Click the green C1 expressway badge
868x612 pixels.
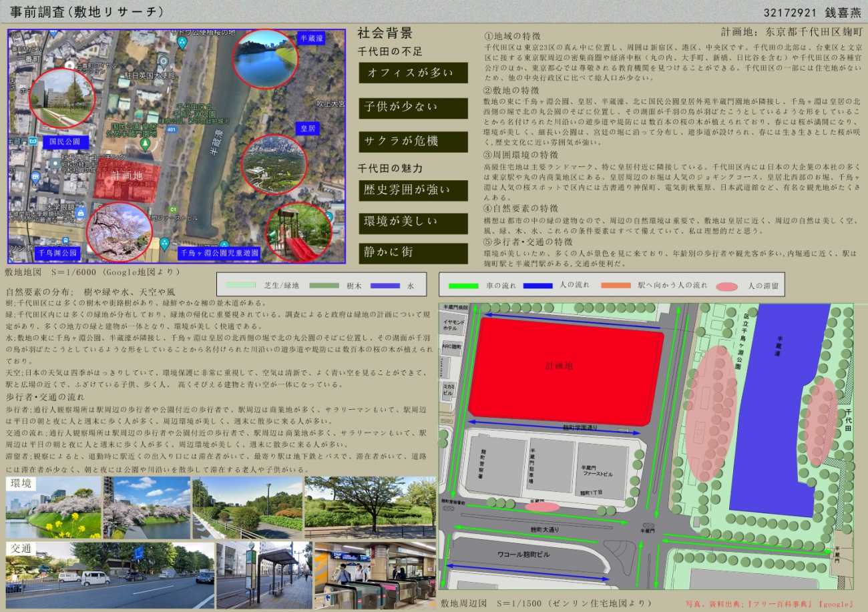click(x=174, y=209)
